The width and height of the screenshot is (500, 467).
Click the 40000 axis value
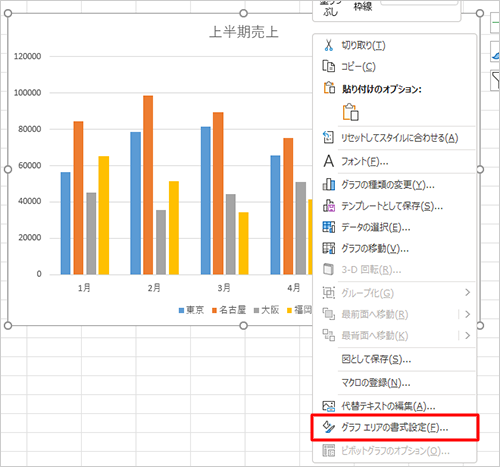pyautogui.click(x=29, y=201)
